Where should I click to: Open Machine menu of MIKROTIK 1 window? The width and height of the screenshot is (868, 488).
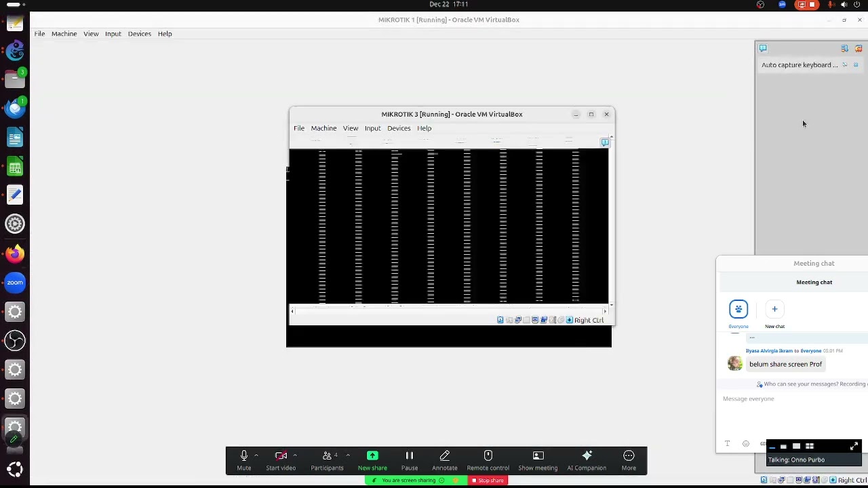[x=64, y=34]
